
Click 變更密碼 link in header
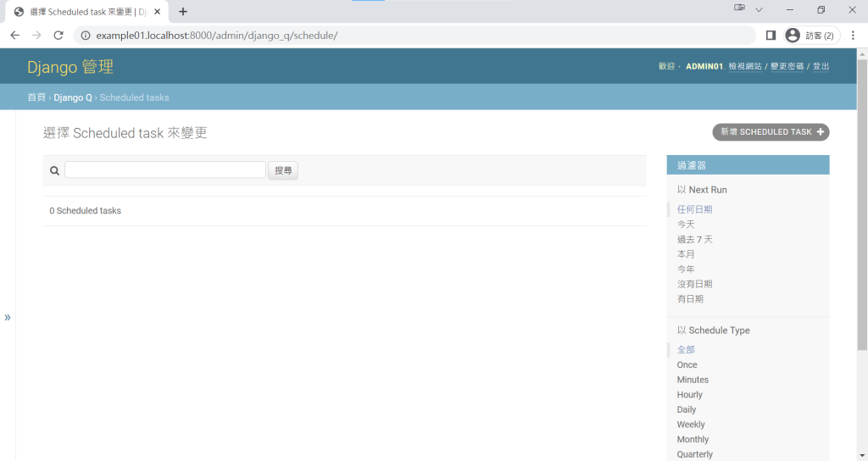(787, 66)
